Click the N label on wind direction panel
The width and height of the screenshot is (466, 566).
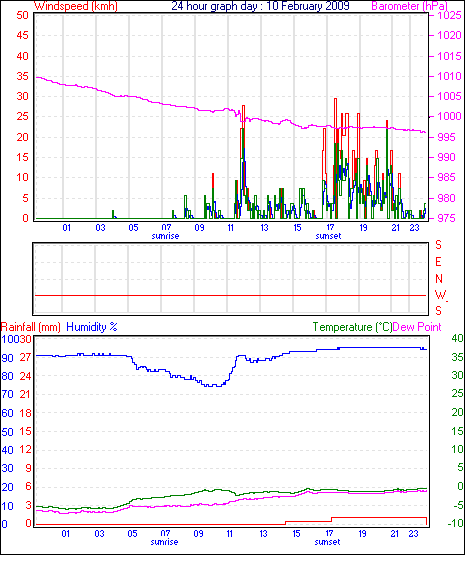pyautogui.click(x=439, y=279)
